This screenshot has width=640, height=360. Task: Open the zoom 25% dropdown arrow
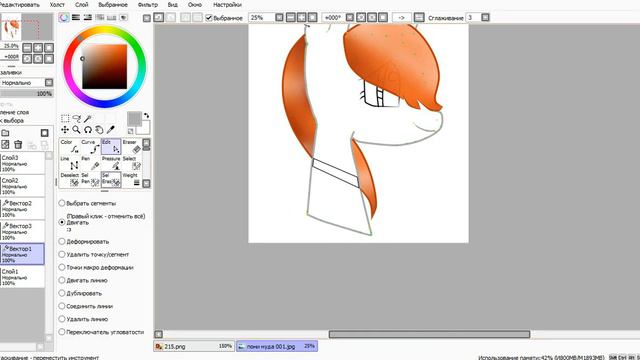(279, 18)
